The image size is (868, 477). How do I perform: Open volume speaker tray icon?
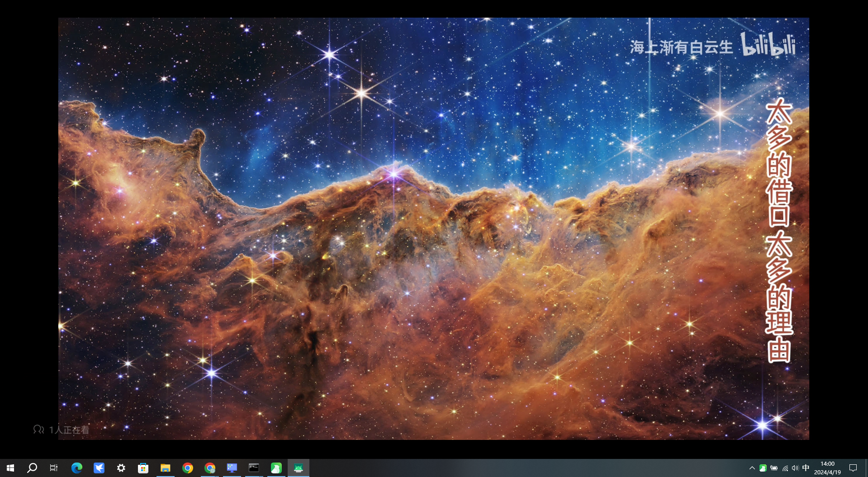click(x=795, y=468)
